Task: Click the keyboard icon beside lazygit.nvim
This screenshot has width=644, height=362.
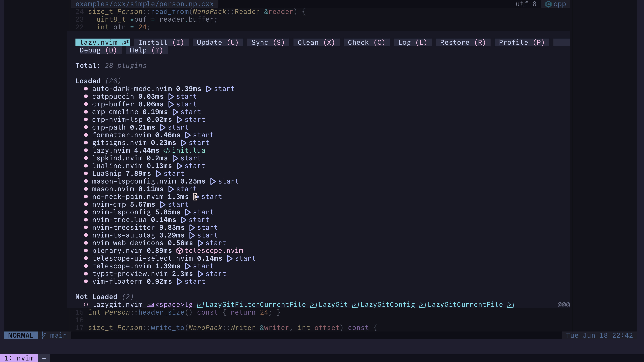Action: [150, 305]
